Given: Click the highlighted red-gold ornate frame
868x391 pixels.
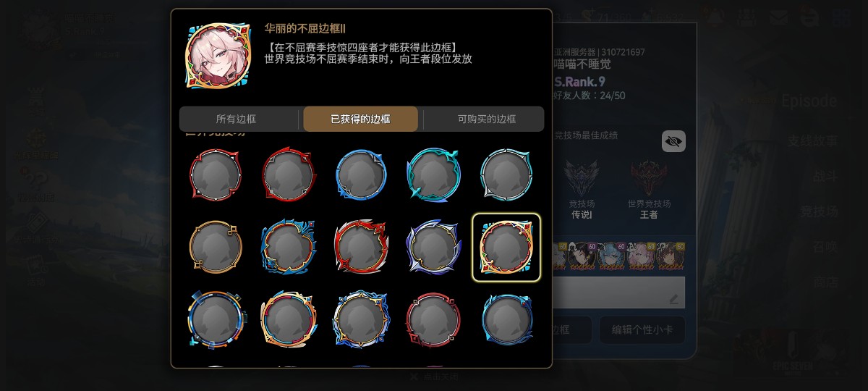Looking at the screenshot, I should pyautogui.click(x=506, y=247).
